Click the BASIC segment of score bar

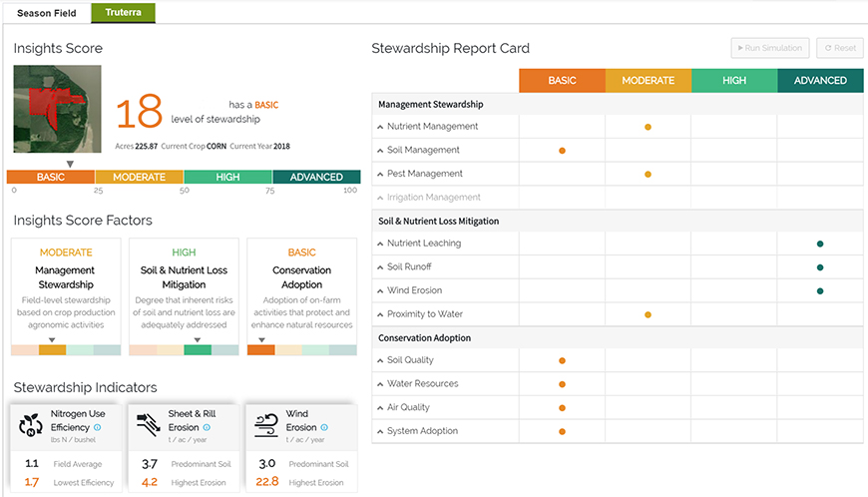(50, 177)
